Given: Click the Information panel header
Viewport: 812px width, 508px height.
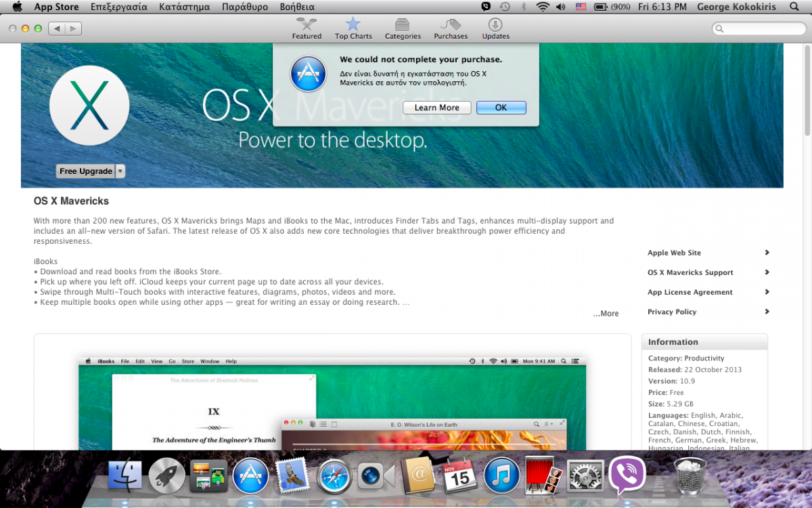Looking at the screenshot, I should 704,342.
